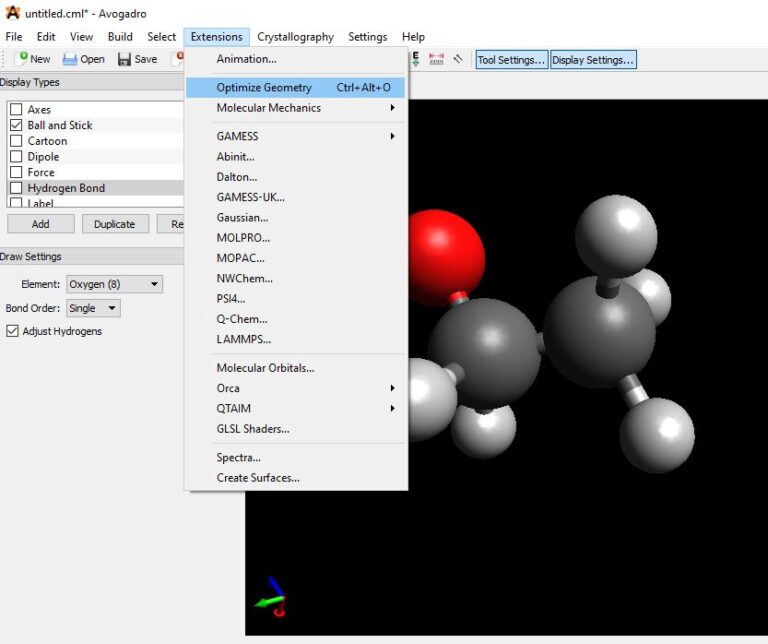Screen dimensions: 768x644
Task: Select the Align tool icon
Action: coord(458,59)
